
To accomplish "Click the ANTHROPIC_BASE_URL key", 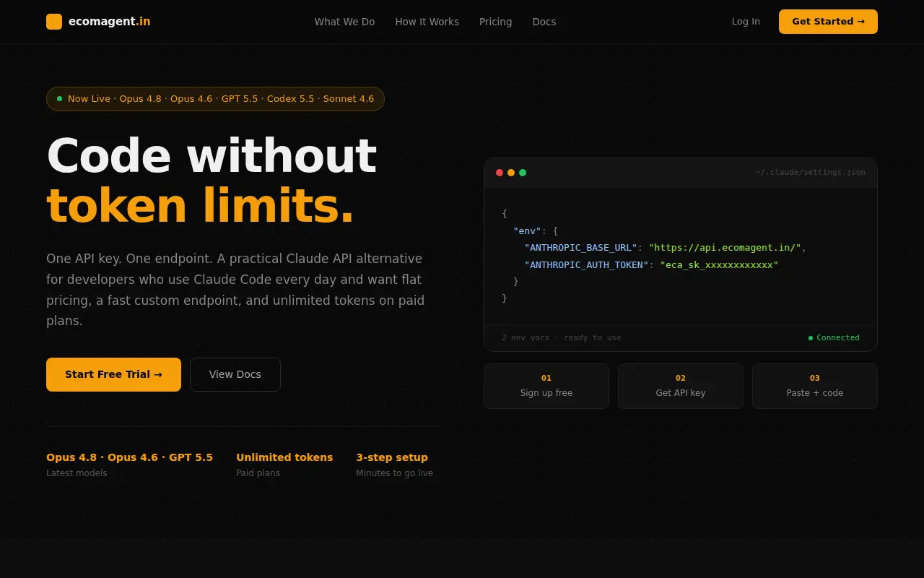I will (x=580, y=248).
